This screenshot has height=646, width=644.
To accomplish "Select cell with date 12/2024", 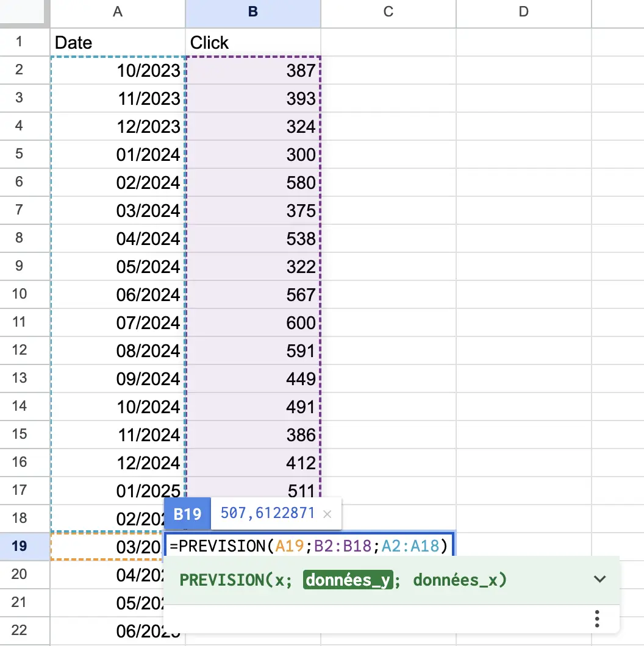I will pos(118,462).
